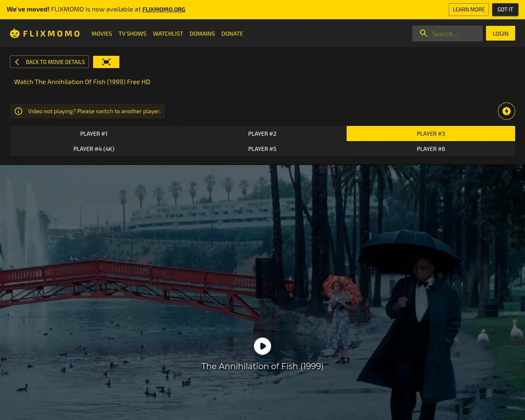Screen dimensions: 525x420
Task: Click into the Search input field
Action: [x=454, y=34]
